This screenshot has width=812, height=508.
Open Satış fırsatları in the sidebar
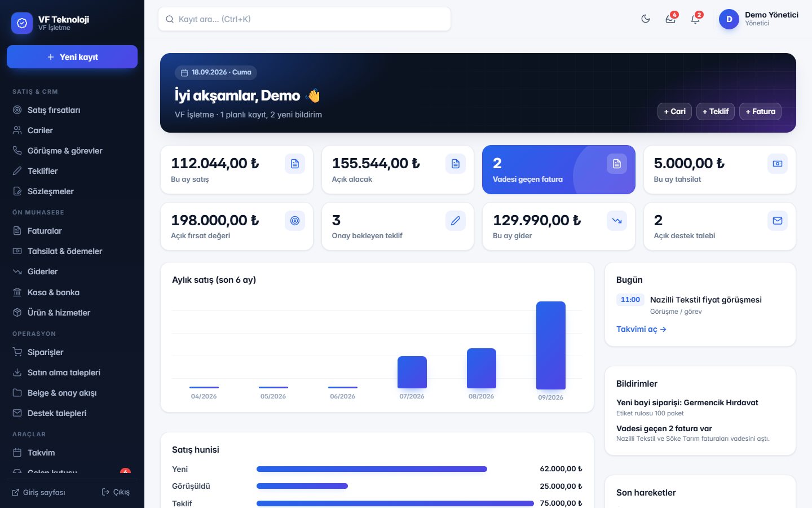tap(72, 110)
